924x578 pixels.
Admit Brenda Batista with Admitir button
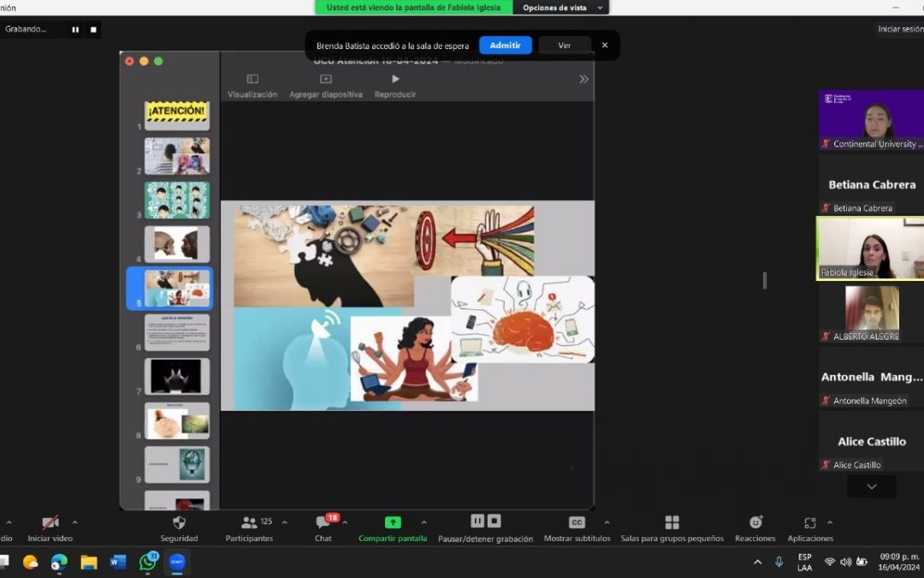[505, 45]
